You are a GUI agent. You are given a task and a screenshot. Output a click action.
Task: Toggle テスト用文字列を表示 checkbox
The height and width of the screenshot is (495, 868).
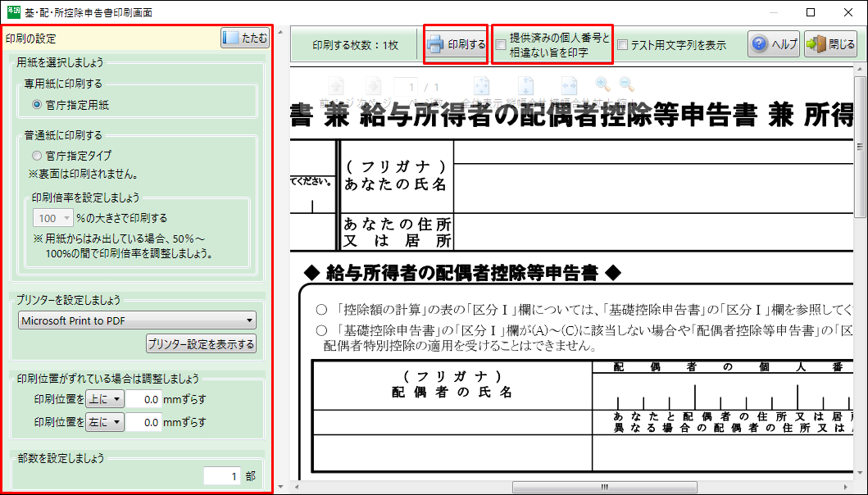pyautogui.click(x=622, y=45)
